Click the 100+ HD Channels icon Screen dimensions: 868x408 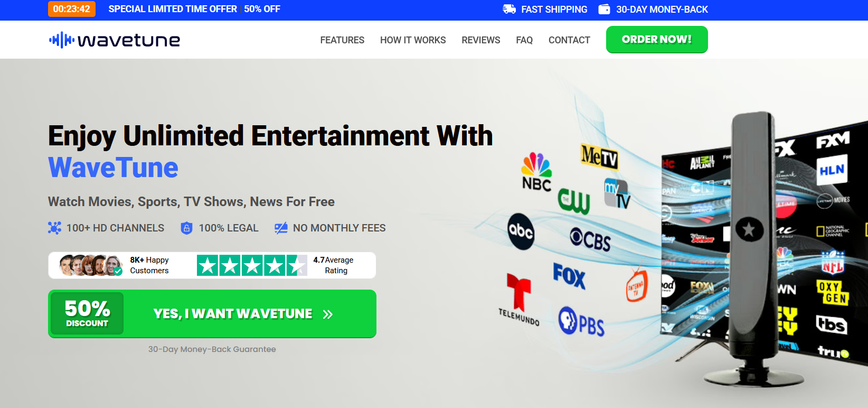(54, 228)
